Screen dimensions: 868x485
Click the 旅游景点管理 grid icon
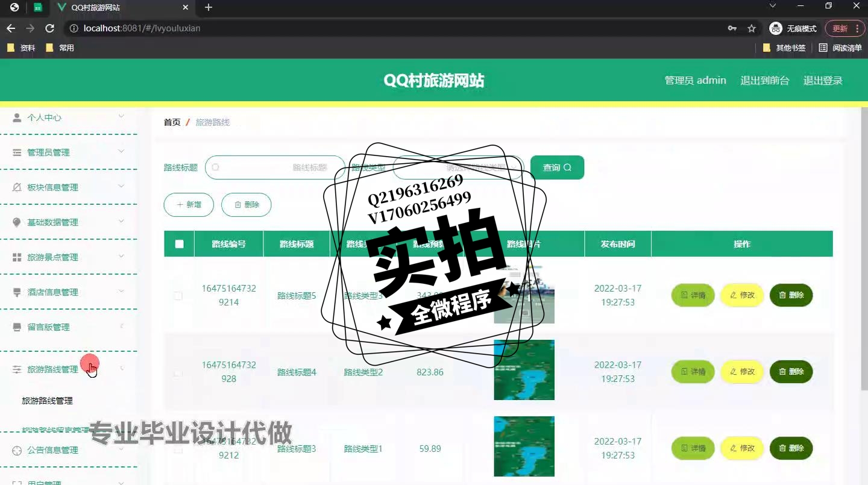17,257
